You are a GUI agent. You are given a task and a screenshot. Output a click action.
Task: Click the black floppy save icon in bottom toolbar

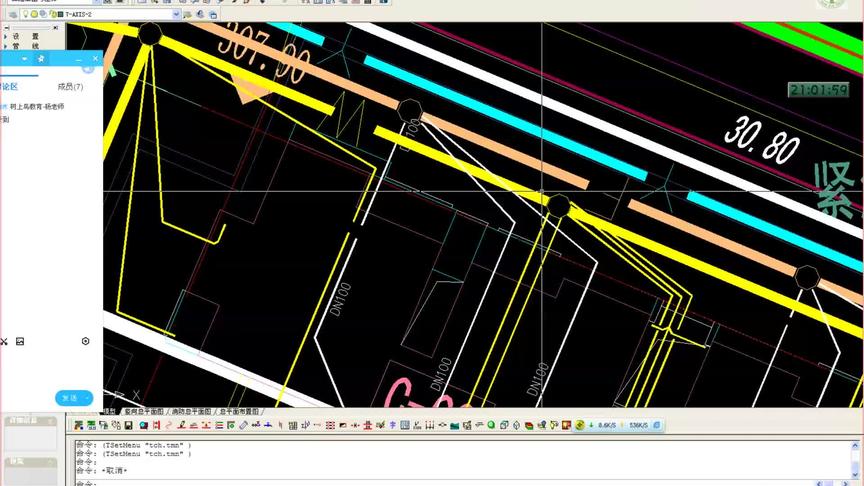[128, 425]
